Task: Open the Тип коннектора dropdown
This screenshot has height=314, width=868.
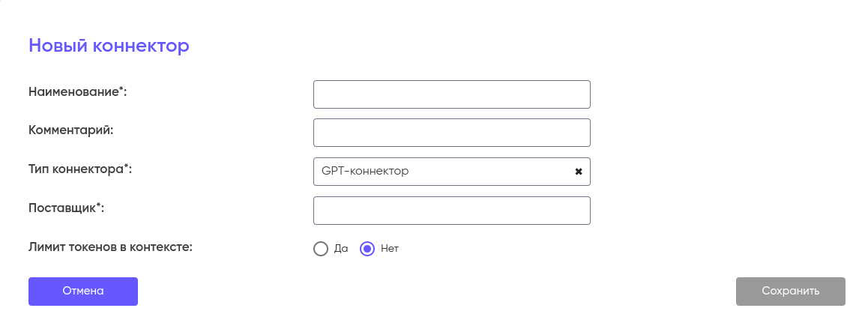Action: 450,172
